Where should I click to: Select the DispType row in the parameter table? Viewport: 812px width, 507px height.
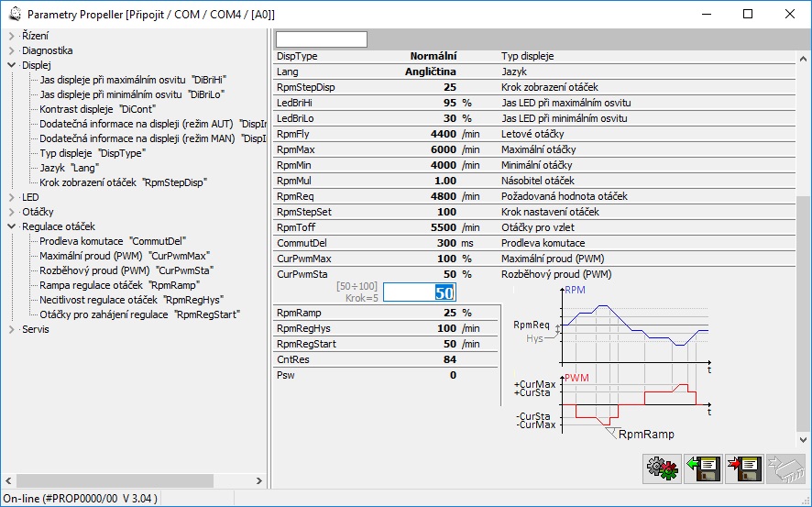pyautogui.click(x=534, y=56)
